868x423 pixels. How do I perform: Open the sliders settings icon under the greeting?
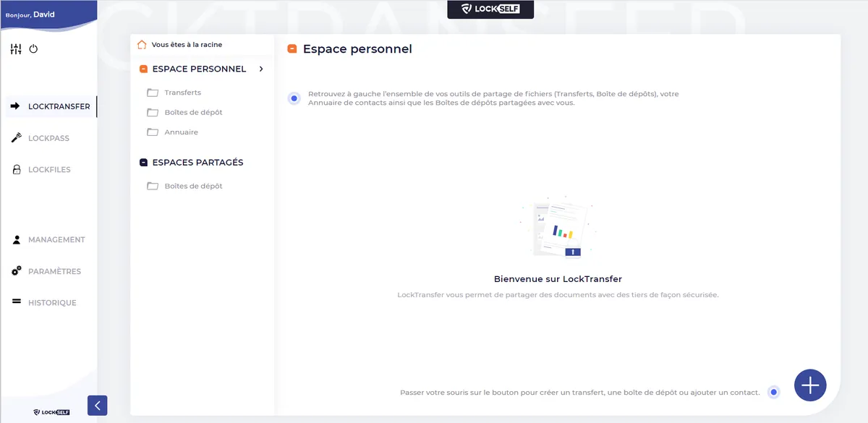[x=16, y=49]
